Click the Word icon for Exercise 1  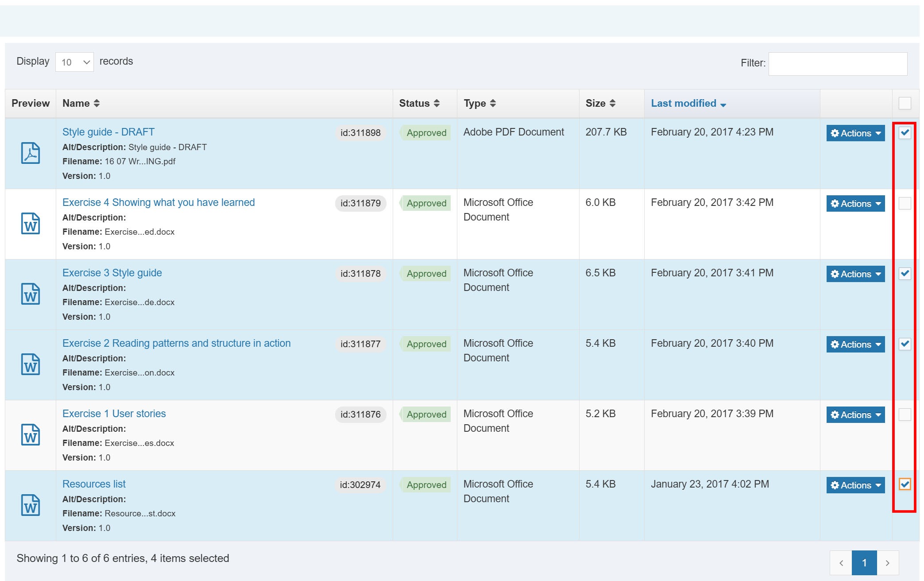pos(31,435)
